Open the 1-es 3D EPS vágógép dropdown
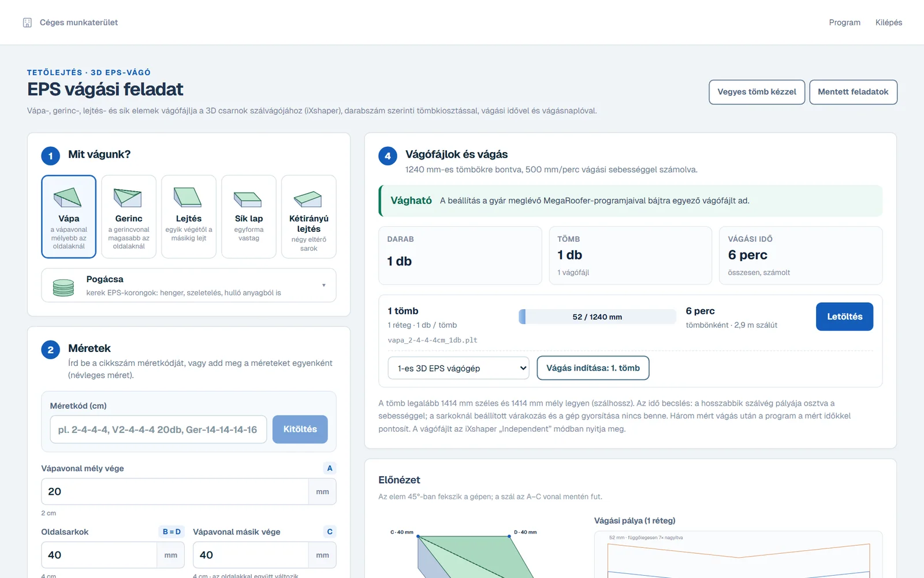 [x=459, y=368]
